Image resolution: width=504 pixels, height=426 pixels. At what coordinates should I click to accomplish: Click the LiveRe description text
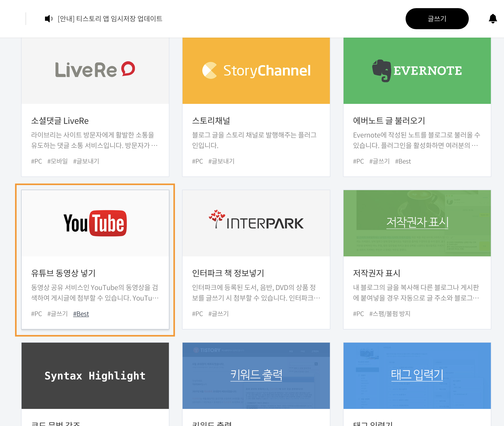click(94, 140)
